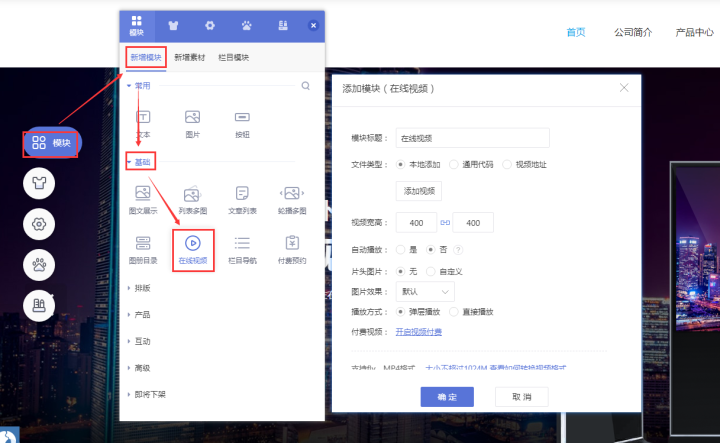This screenshot has width=720, height=443.
Task: Select the 模块 grid tab in the panel header
Action: pyautogui.click(x=136, y=26)
